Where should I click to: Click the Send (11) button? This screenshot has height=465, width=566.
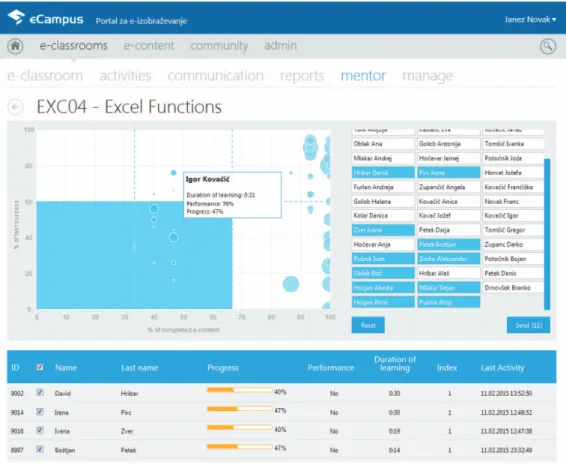pos(528,325)
